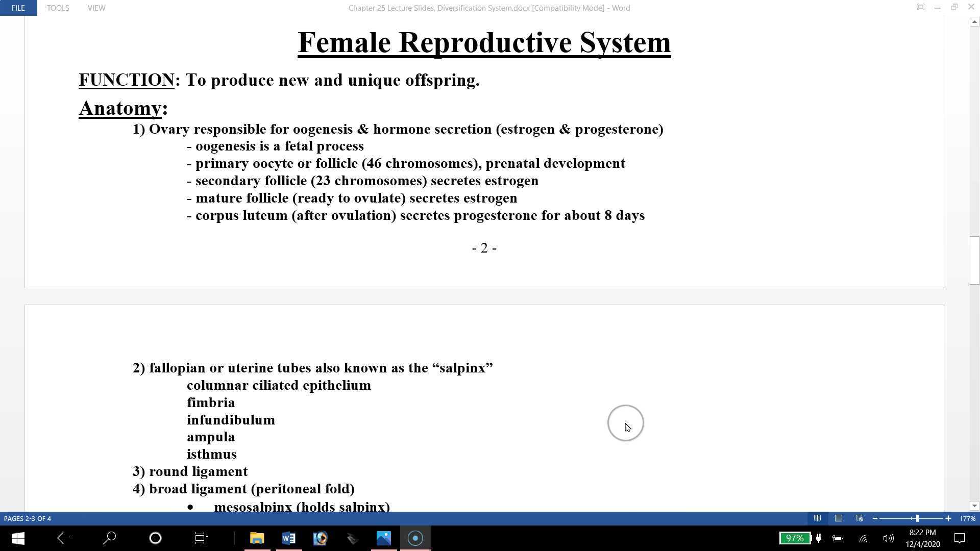The width and height of the screenshot is (980, 551).
Task: Open Task View
Action: [x=200, y=538]
